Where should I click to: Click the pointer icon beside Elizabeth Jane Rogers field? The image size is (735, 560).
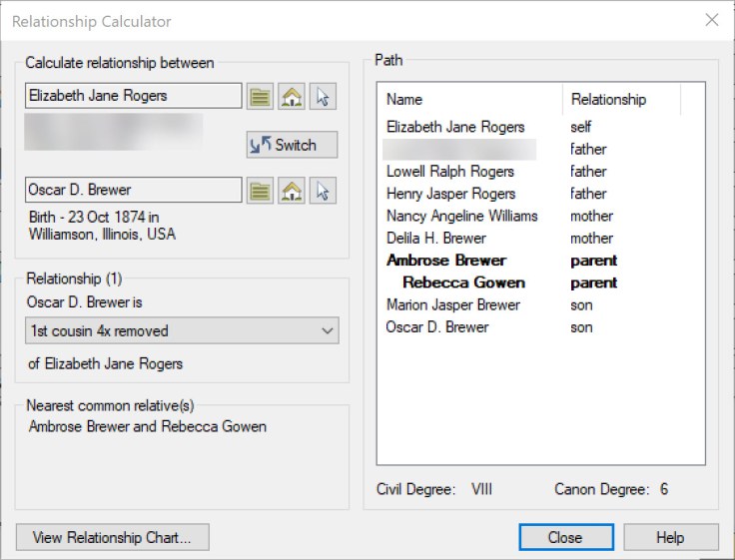pos(323,96)
